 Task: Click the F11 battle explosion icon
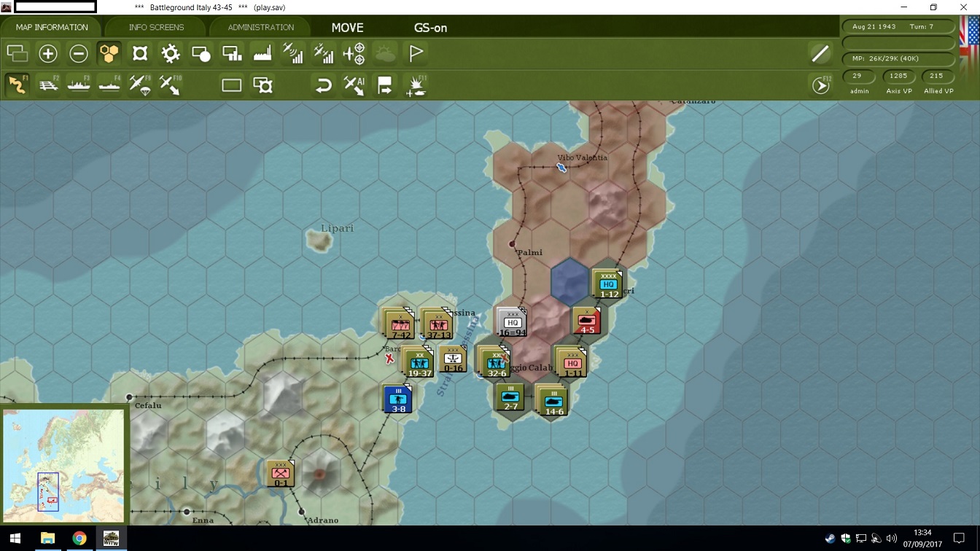[416, 86]
